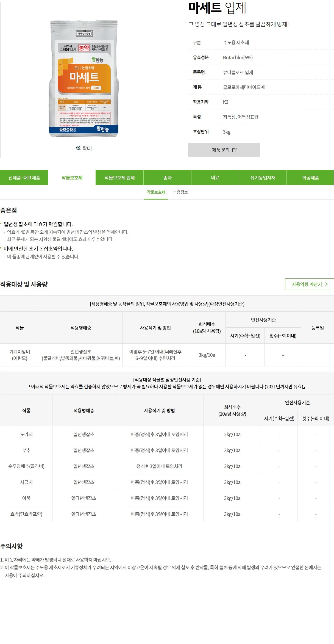Click the 제품 문의 button
This screenshot has width=334, height=644.
pos(224,150)
